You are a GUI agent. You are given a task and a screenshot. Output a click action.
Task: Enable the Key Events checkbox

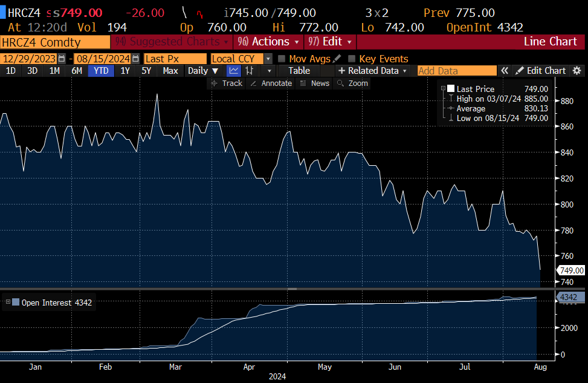tap(352, 59)
